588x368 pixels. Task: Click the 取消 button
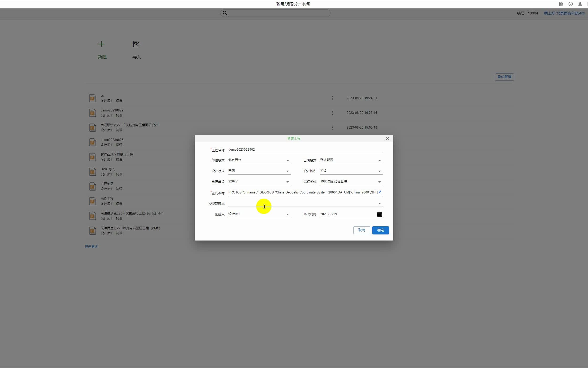pos(361,230)
